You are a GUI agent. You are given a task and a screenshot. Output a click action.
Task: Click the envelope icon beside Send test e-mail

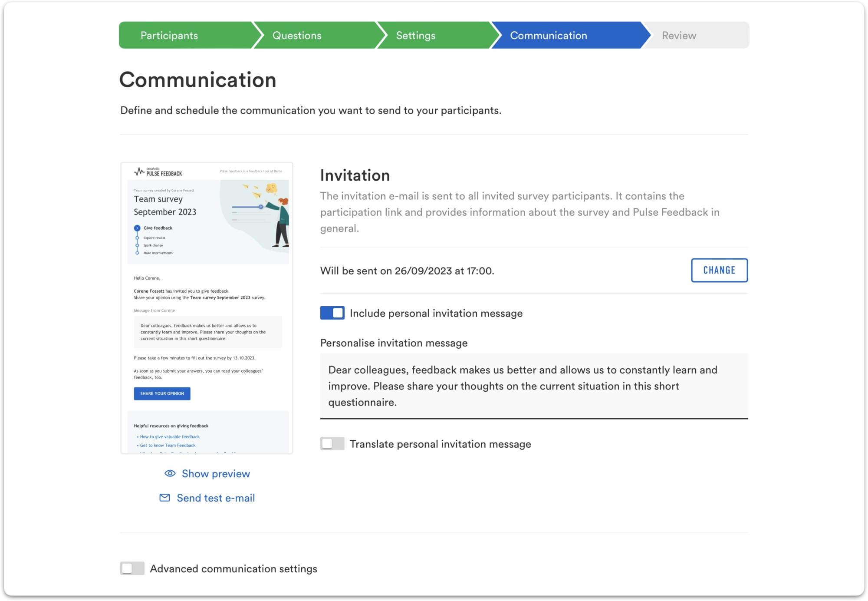point(164,498)
